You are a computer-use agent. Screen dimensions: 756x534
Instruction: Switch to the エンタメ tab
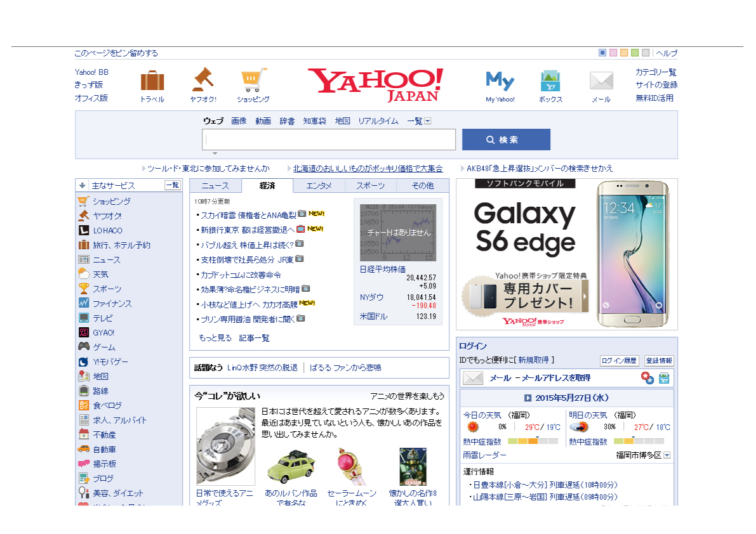click(x=319, y=186)
